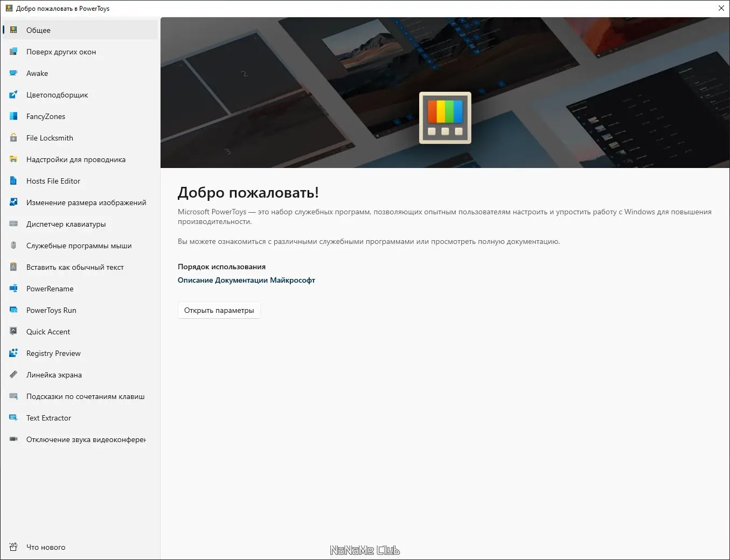Screen dimensions: 730x560
Task: Select the Awake coffee cup icon
Action: point(13,73)
